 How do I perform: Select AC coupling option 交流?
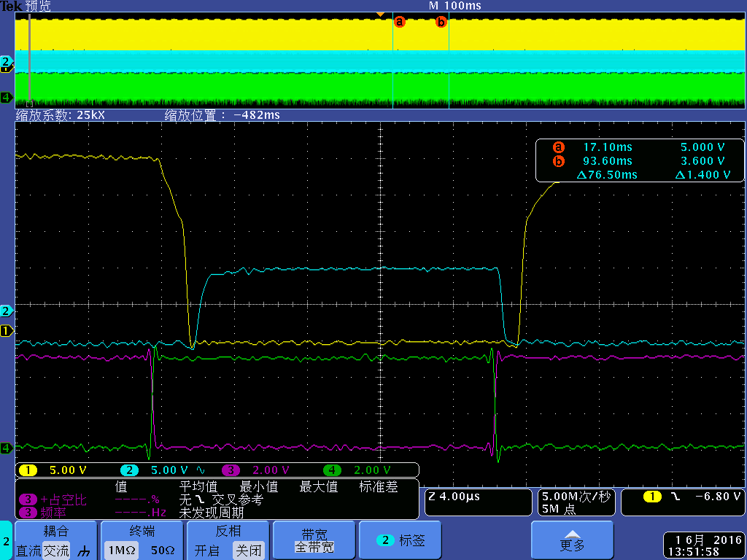[55, 551]
